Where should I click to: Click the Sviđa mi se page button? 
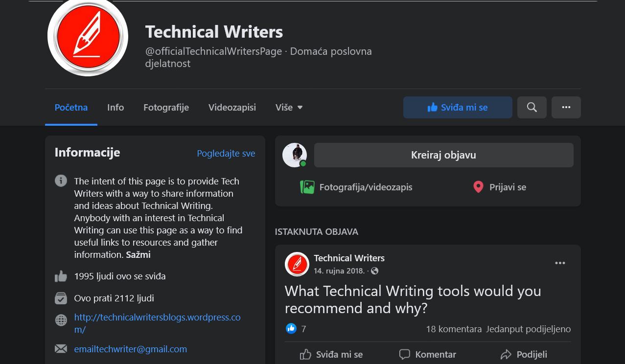[457, 107]
